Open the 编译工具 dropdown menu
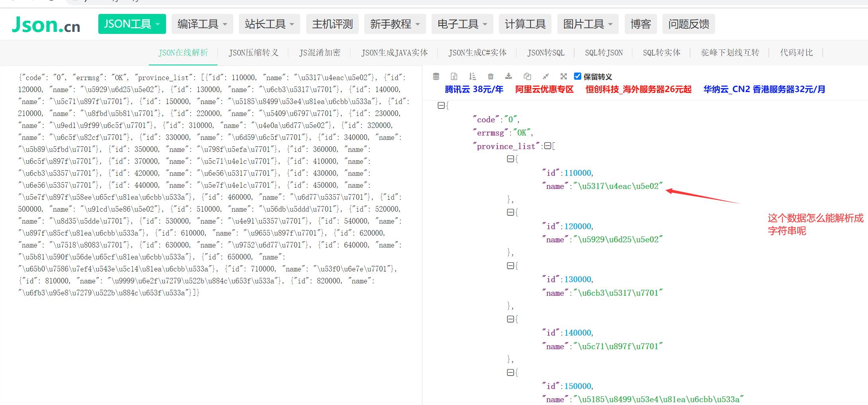 [x=202, y=24]
